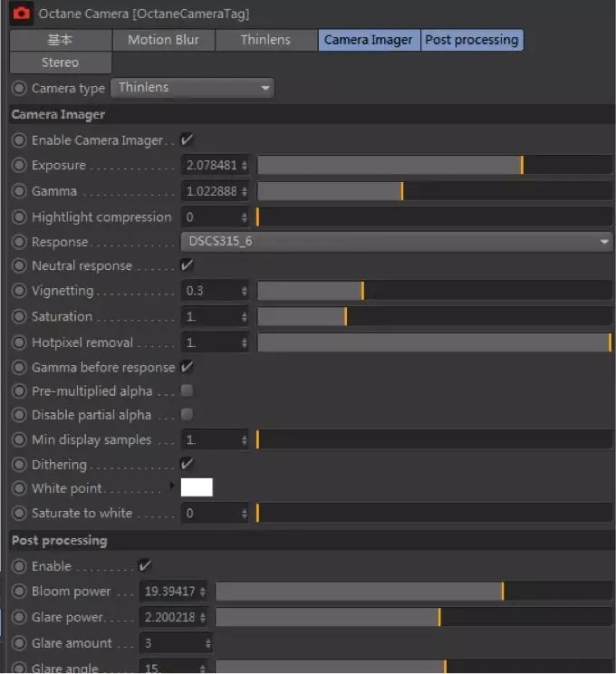Viewport: 616px width, 674px height.
Task: Enable the Pre-multiplied alpha checkbox
Action: 187,391
